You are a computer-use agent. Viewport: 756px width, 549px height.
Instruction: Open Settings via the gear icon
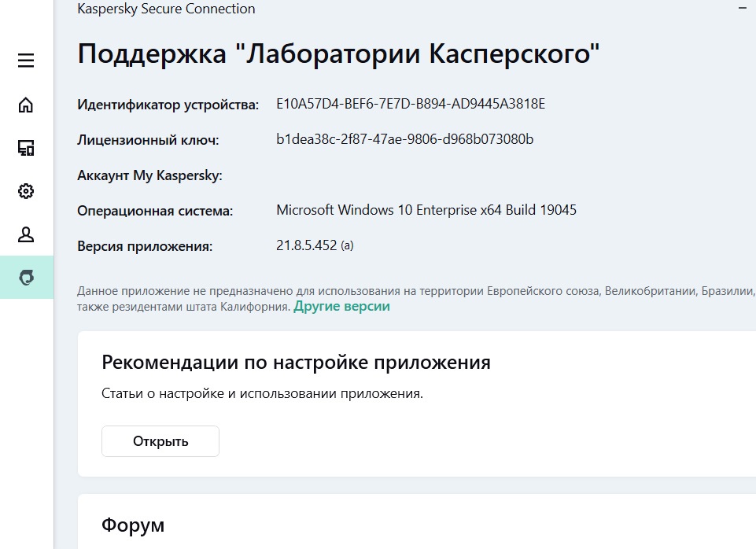[26, 191]
